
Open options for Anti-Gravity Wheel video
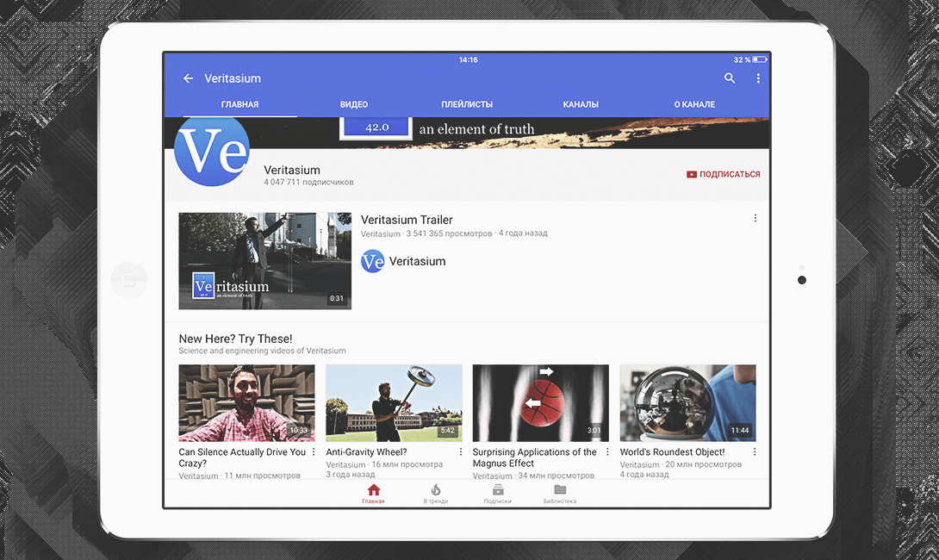coord(461,452)
